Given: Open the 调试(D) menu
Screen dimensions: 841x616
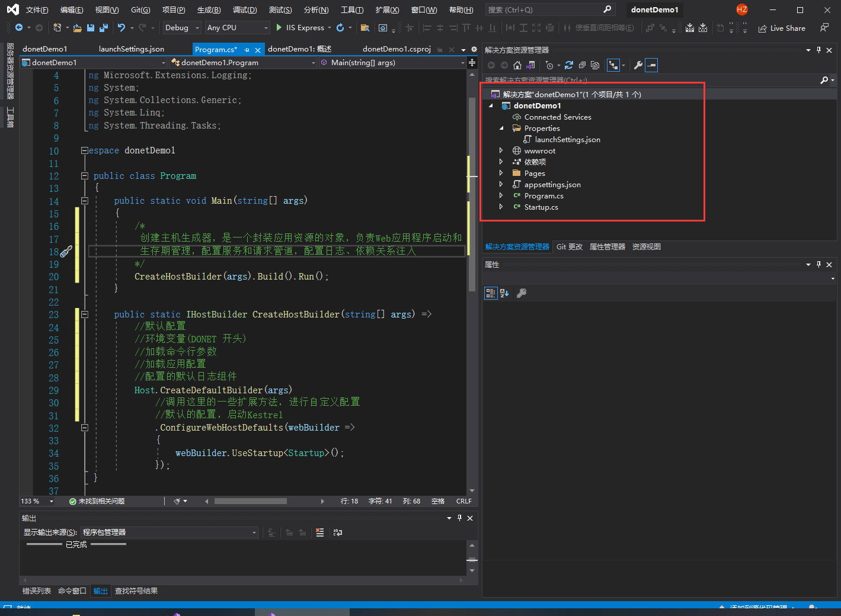Looking at the screenshot, I should [x=245, y=9].
